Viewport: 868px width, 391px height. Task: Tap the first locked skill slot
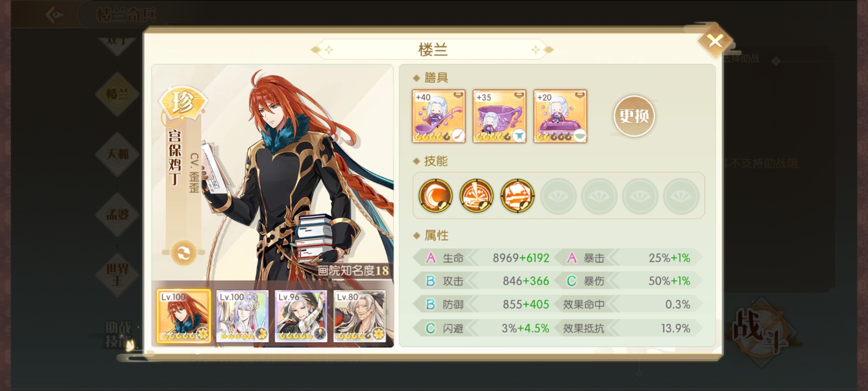558,195
